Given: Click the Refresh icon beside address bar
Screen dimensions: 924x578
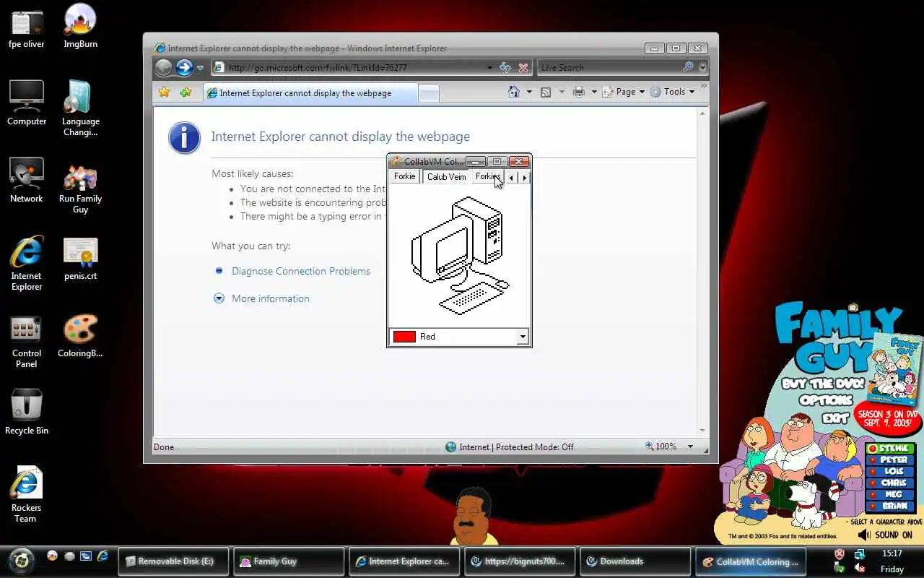Looking at the screenshot, I should (x=505, y=67).
